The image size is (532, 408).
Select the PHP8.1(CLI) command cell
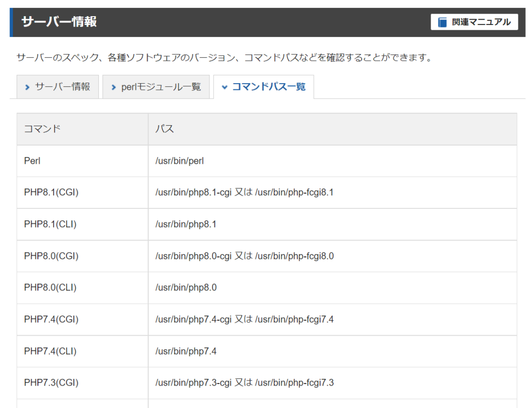tap(83, 225)
